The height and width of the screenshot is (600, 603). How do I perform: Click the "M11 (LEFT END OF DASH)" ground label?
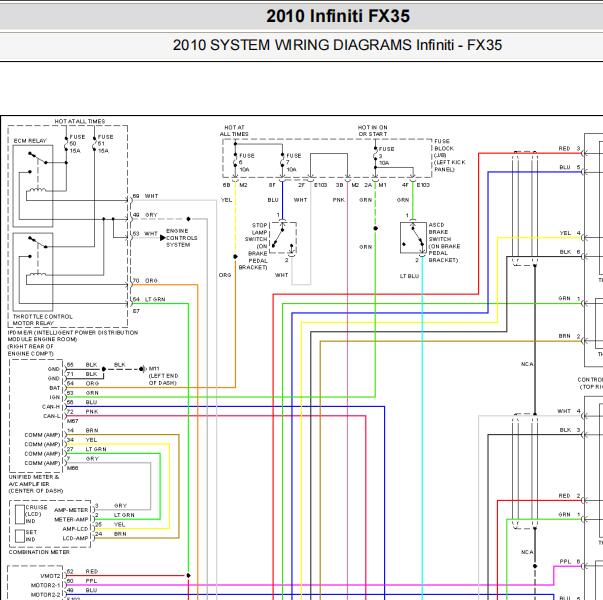click(x=163, y=376)
